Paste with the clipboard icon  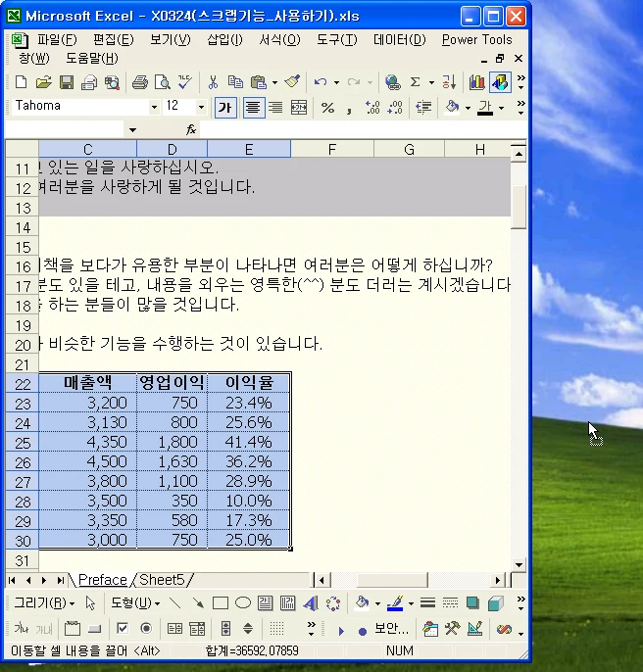point(258,82)
